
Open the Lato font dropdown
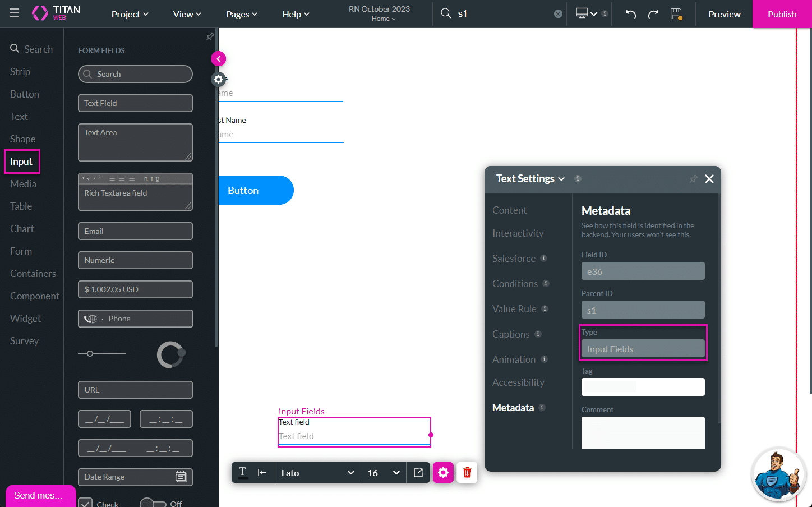coord(317,473)
